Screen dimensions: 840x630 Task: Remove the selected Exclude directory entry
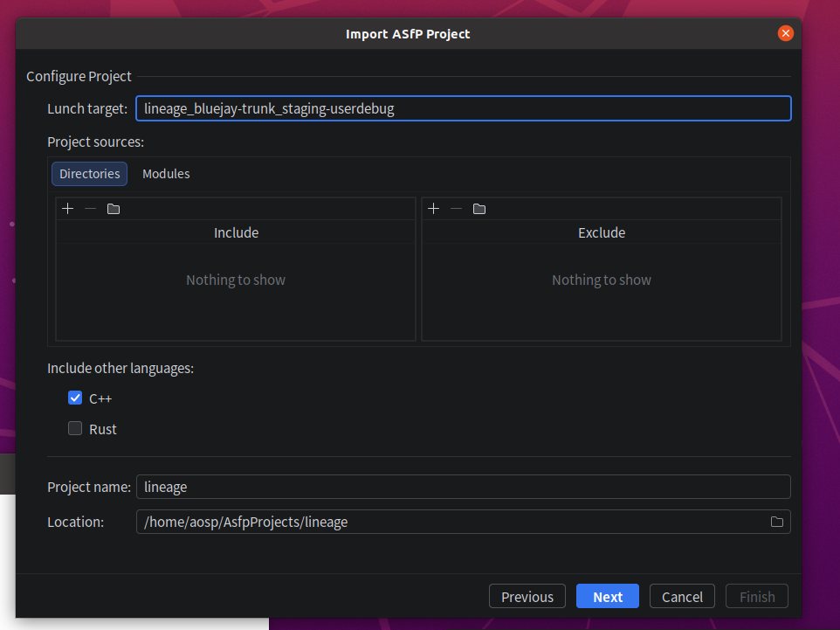point(457,209)
